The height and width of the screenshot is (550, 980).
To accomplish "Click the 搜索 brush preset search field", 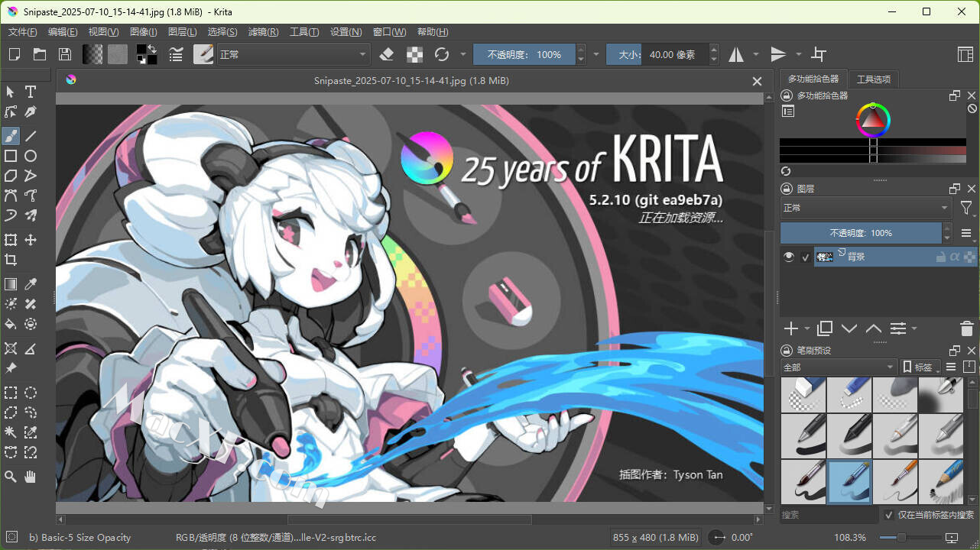I will (x=829, y=515).
